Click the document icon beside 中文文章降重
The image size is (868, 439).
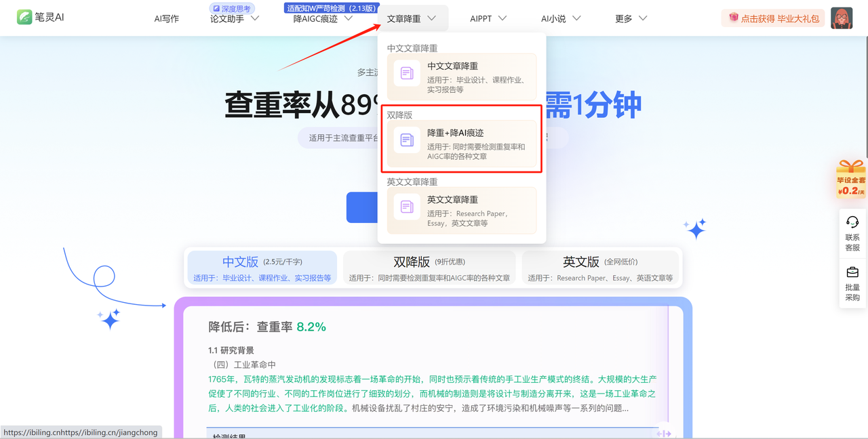[407, 73]
